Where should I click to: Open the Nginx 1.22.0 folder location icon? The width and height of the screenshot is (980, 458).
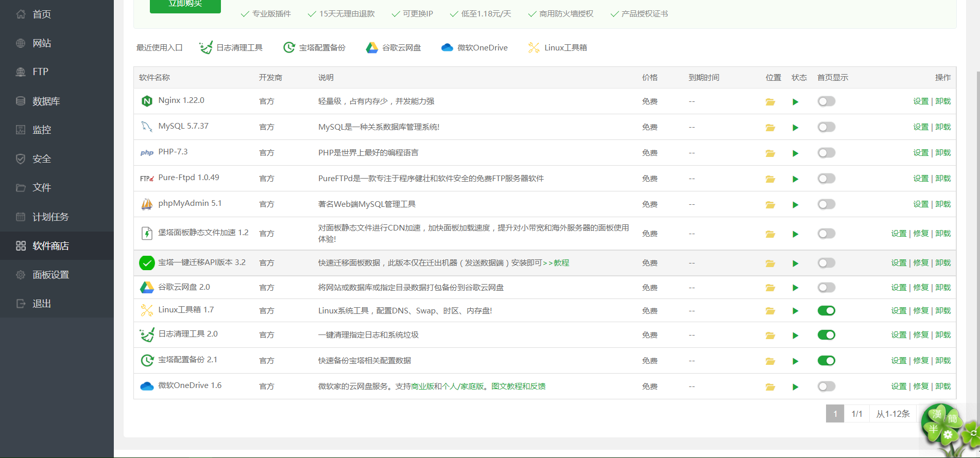tap(770, 102)
